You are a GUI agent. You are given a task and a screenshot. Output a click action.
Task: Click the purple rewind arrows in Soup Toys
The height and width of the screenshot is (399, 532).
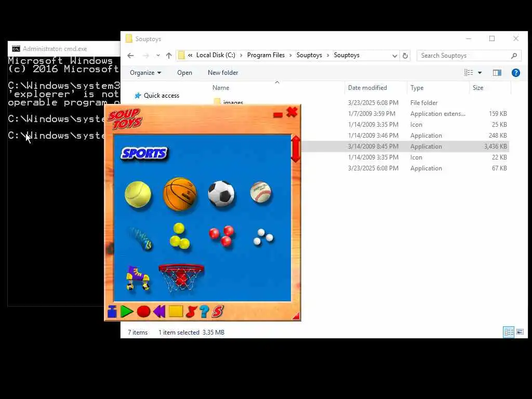159,312
